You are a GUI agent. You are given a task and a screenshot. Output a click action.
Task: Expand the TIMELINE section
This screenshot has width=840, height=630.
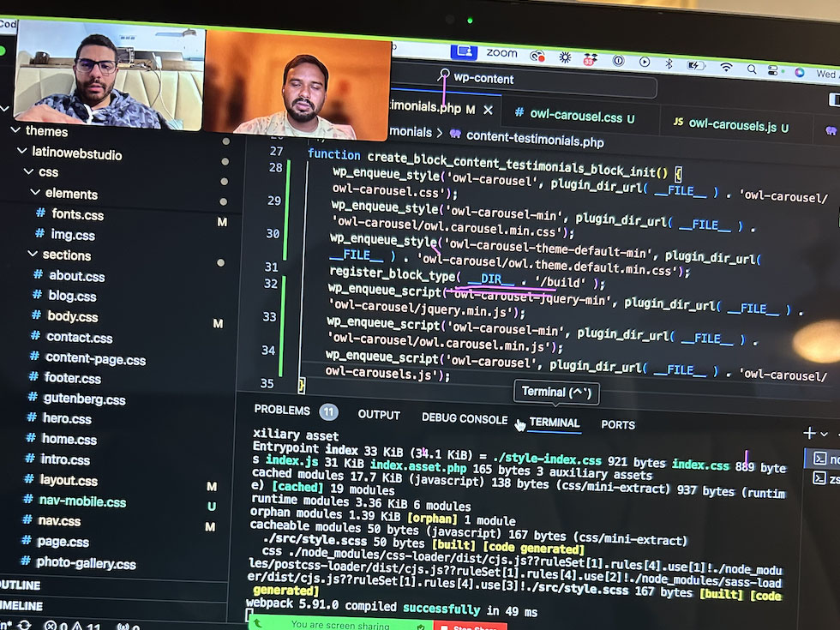coord(21,605)
